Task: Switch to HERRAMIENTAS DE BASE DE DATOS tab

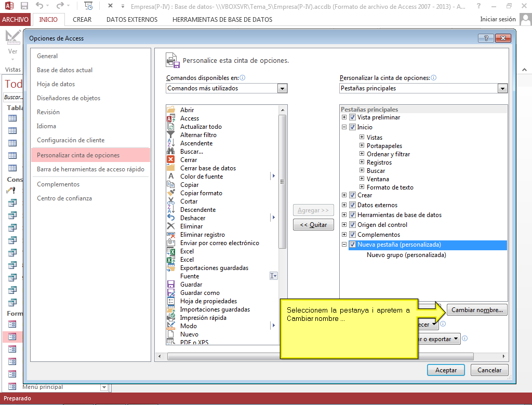Action: point(222,20)
